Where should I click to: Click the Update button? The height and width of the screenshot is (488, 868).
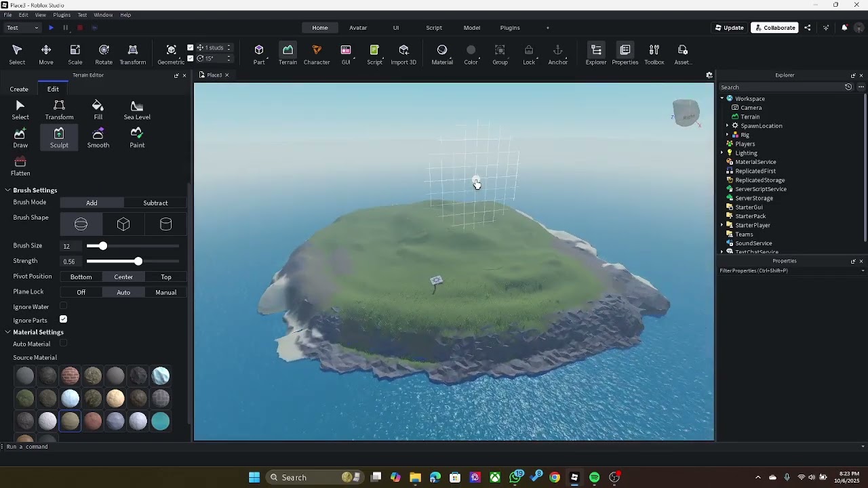click(x=729, y=28)
